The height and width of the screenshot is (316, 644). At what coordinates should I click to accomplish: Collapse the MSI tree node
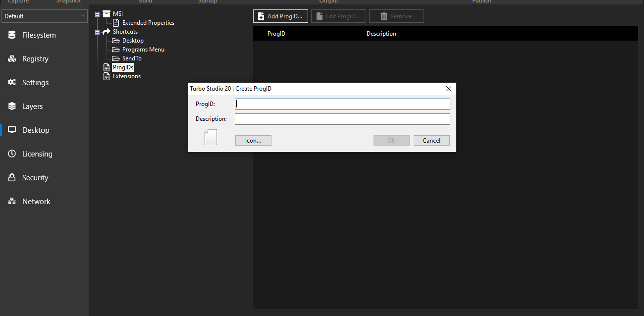click(98, 13)
